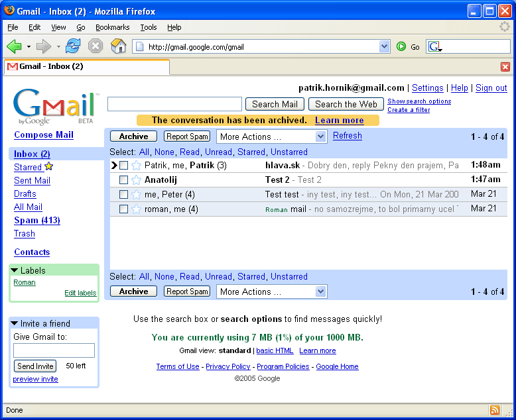Close the Gmail tab with red X
Image resolution: width=516 pixels, height=420 pixels.
(x=505, y=67)
